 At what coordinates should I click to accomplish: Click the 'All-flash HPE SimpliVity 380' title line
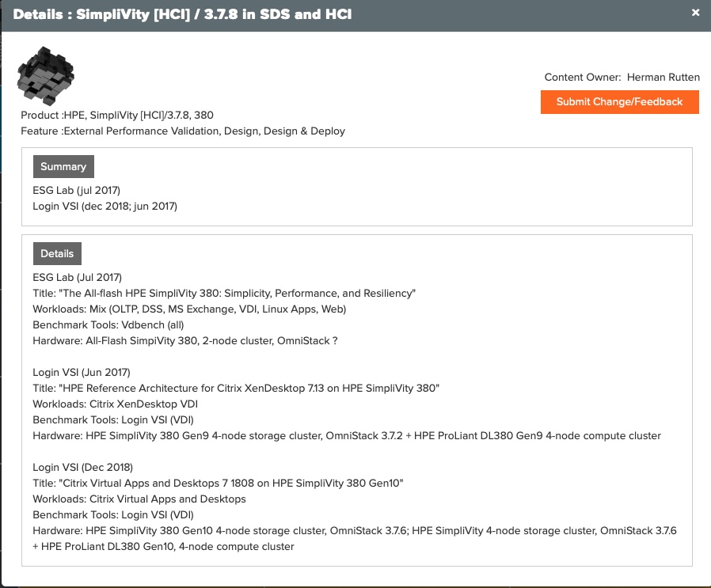pyautogui.click(x=224, y=294)
